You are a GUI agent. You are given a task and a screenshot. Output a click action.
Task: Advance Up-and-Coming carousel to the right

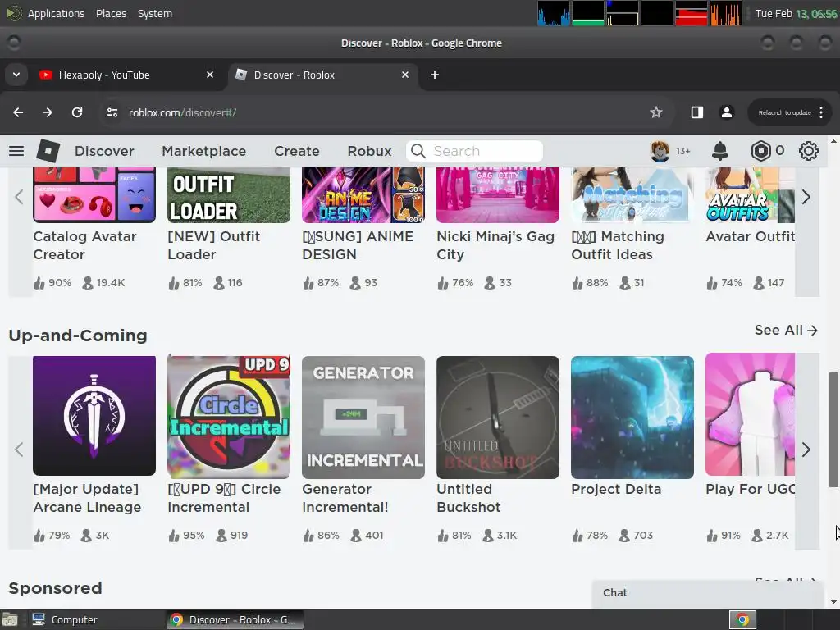pos(806,450)
